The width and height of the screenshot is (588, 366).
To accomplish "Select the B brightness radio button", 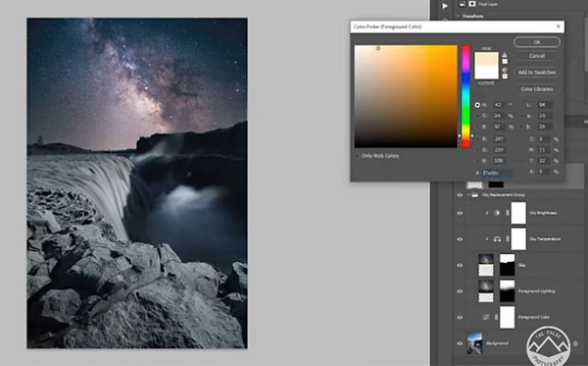I will click(x=477, y=127).
